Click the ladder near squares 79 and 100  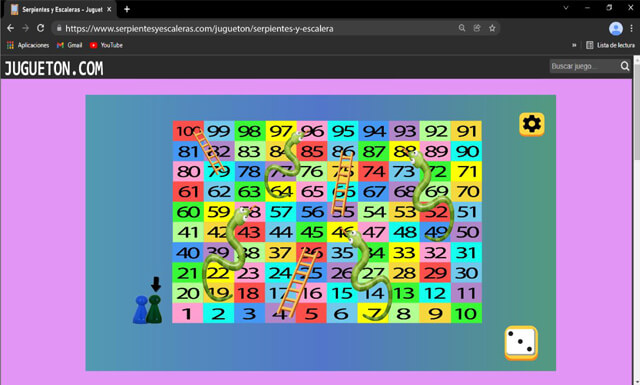coord(209,150)
